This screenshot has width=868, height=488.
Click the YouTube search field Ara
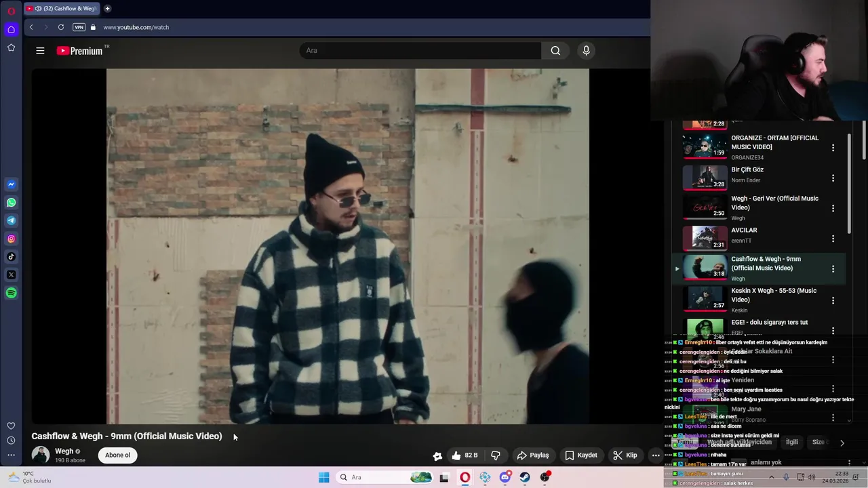pyautogui.click(x=420, y=51)
